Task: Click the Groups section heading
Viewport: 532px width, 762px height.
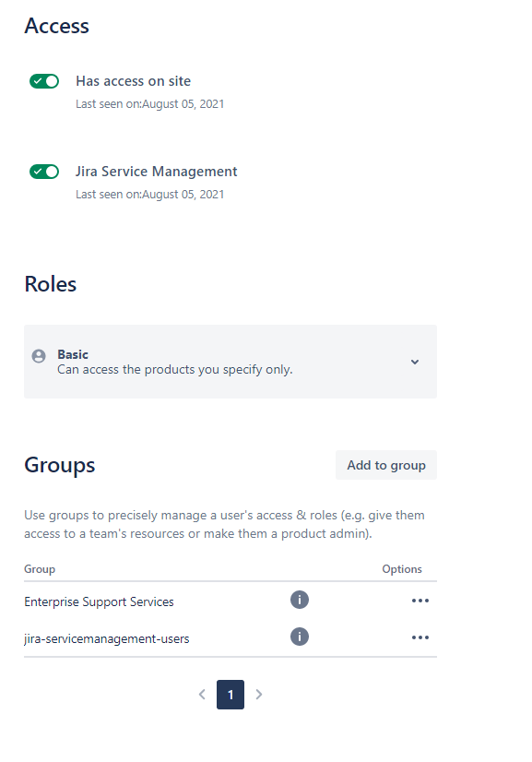Action: pos(60,465)
